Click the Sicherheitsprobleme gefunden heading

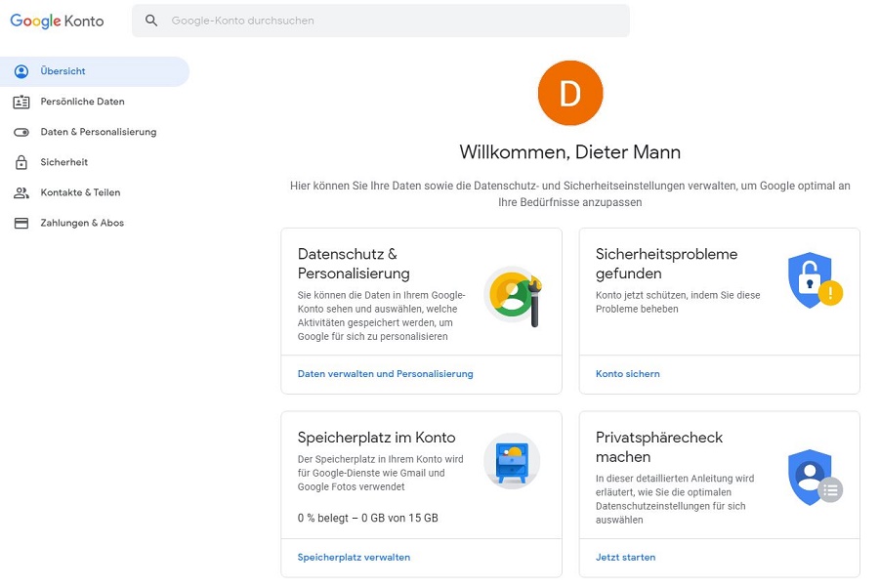pyautogui.click(x=666, y=264)
